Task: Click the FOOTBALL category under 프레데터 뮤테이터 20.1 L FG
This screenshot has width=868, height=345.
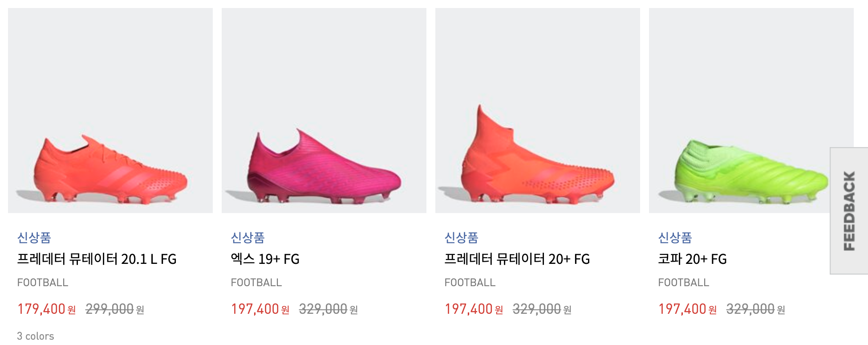Action: [43, 283]
